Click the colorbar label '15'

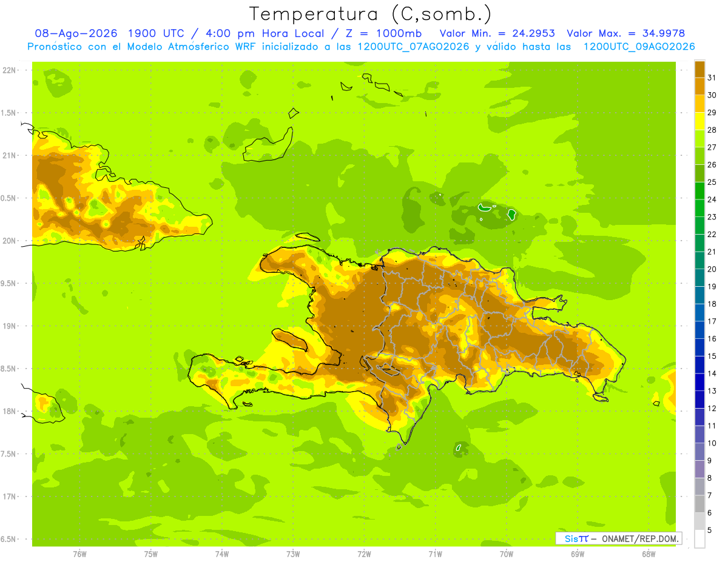coord(712,356)
